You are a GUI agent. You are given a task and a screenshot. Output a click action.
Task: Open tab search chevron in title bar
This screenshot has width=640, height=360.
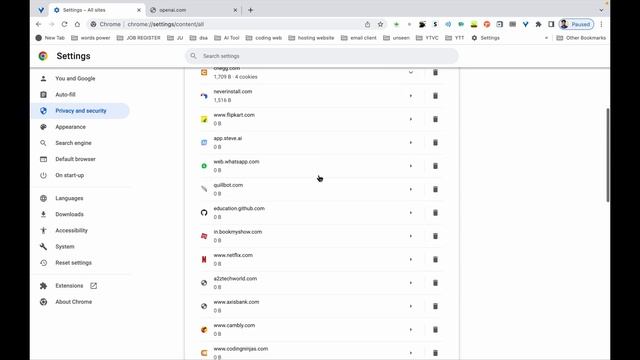(x=601, y=10)
